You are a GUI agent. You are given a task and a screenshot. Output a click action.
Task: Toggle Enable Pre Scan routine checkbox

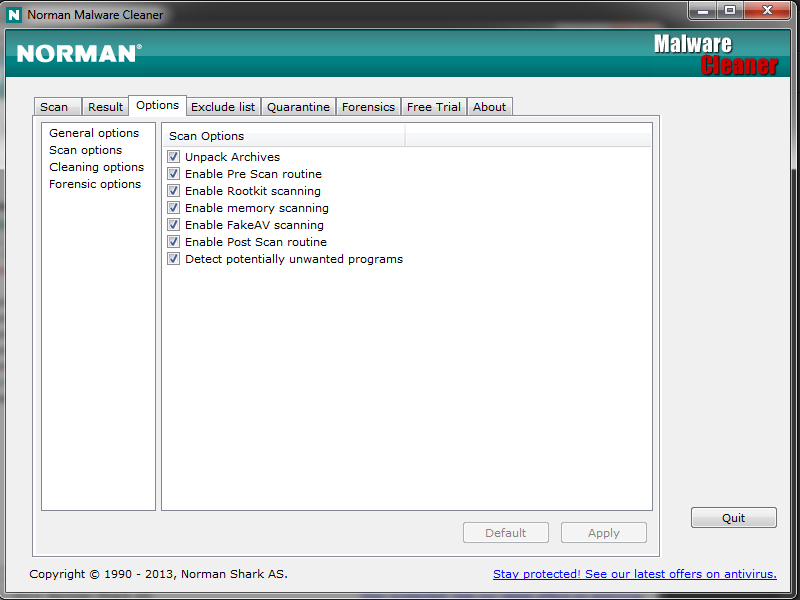[x=174, y=174]
